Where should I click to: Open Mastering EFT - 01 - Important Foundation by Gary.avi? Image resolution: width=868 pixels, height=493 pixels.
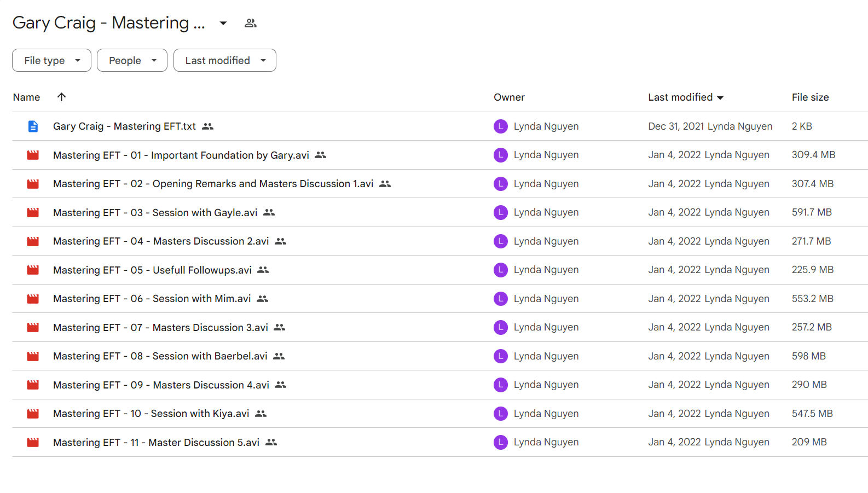[x=181, y=155]
